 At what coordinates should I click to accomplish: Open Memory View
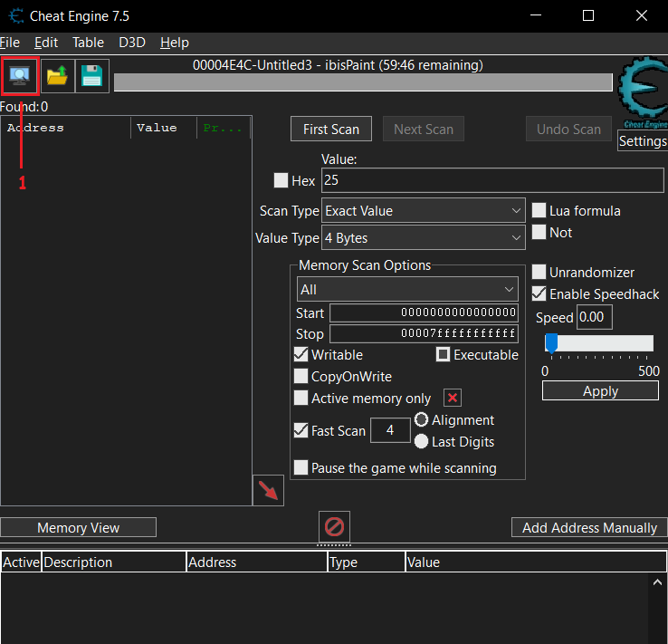pyautogui.click(x=79, y=528)
